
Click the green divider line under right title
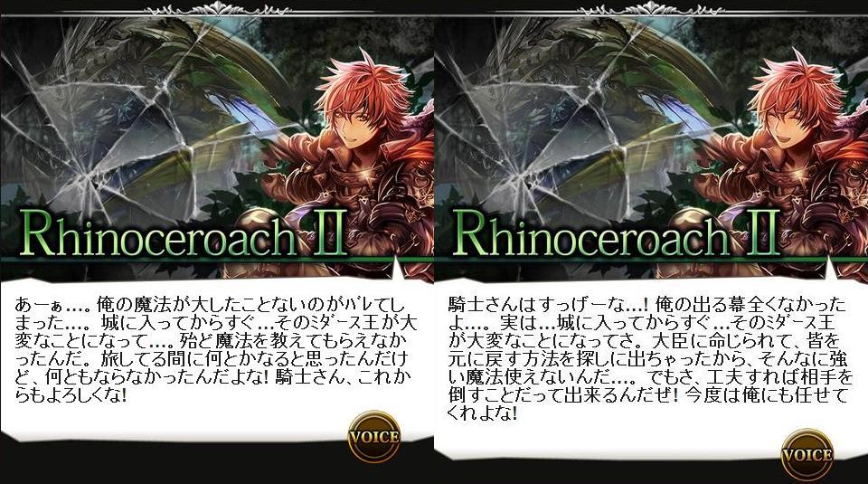pos(651,259)
